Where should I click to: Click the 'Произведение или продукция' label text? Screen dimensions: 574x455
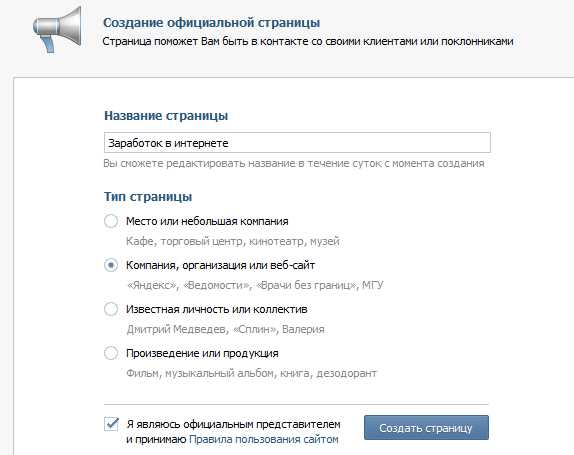tap(202, 353)
